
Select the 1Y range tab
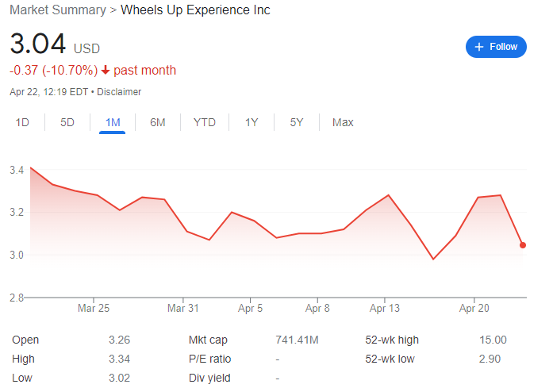[x=252, y=122]
